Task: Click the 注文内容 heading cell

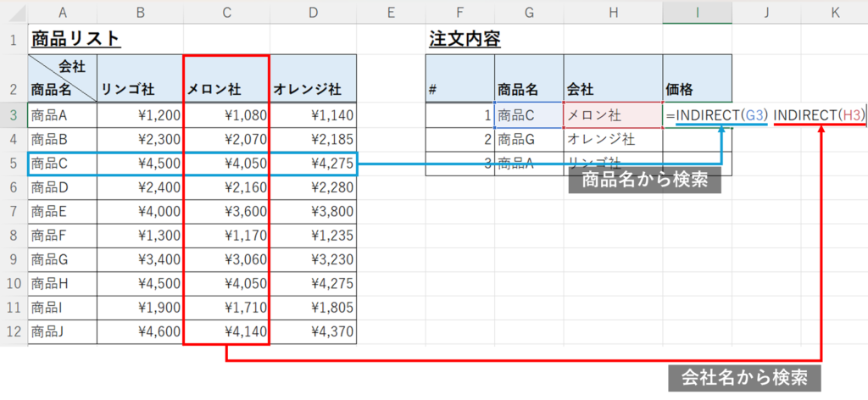Action: [x=465, y=39]
